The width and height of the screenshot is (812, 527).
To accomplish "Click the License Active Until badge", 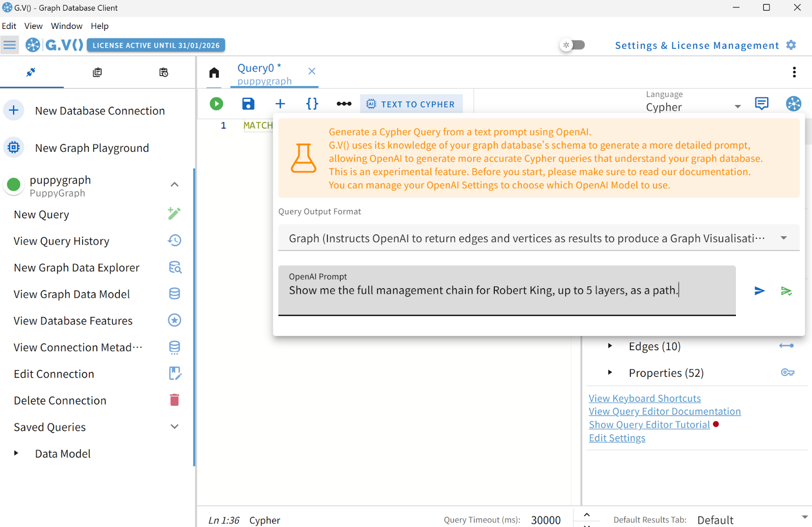I will 156,45.
